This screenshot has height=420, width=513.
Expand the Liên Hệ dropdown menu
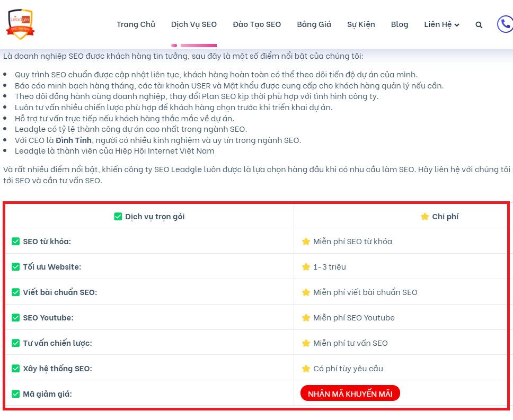click(x=441, y=24)
